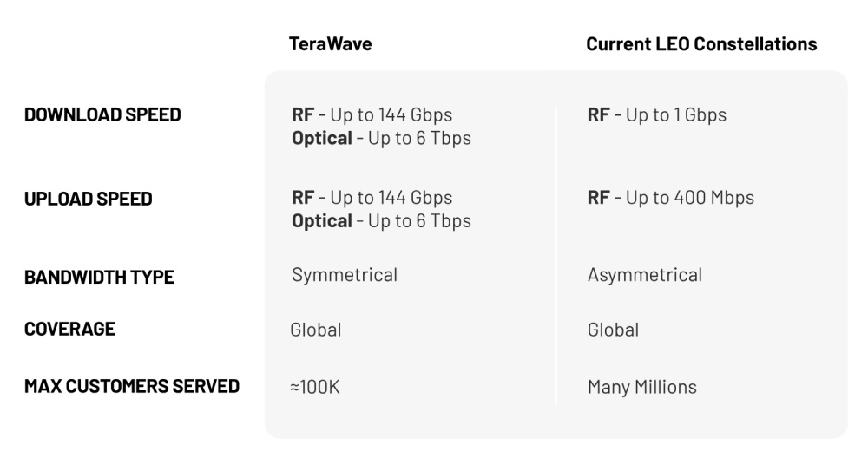
Task: Click the COVERAGE row label
Action: point(70,330)
